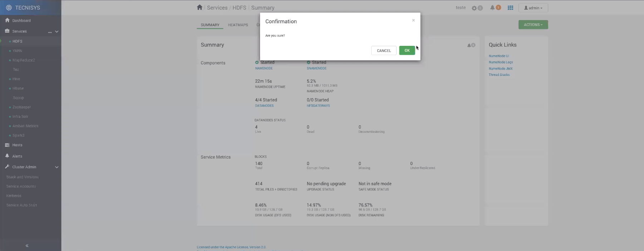The width and height of the screenshot is (644, 251).
Task: Open the admin user dropdown
Action: (x=533, y=8)
